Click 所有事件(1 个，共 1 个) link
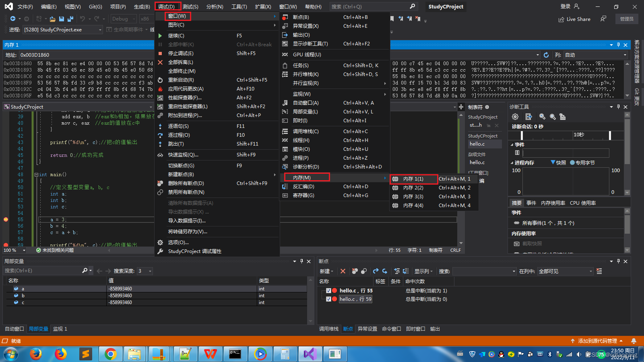 point(548,223)
